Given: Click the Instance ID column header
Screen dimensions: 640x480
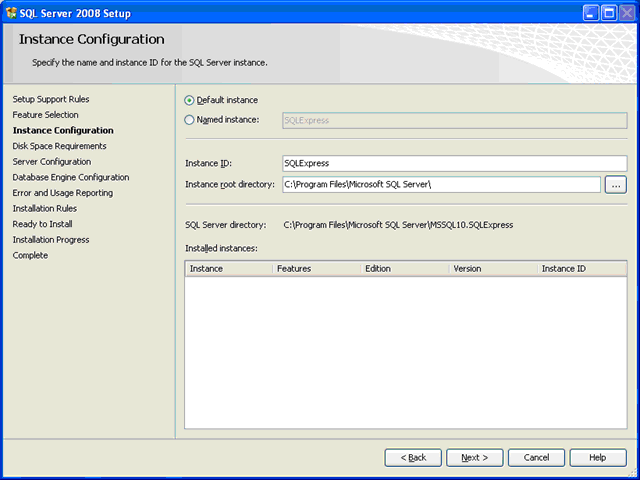Looking at the screenshot, I should click(582, 269).
